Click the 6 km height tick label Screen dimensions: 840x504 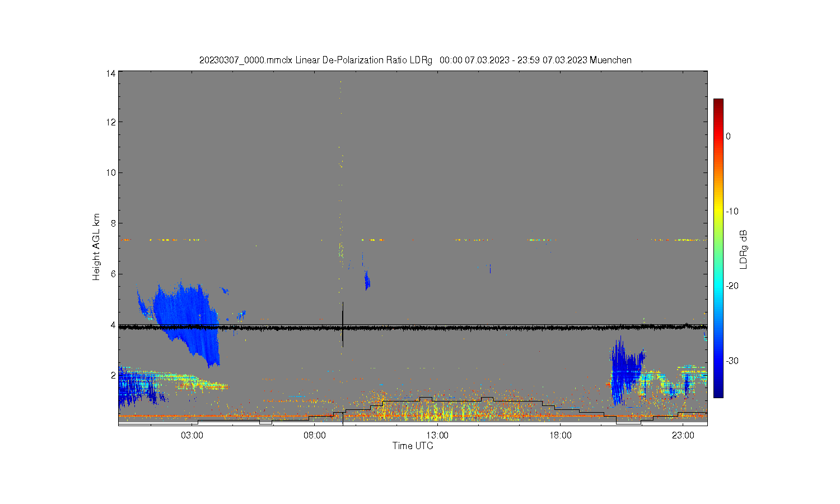point(114,274)
